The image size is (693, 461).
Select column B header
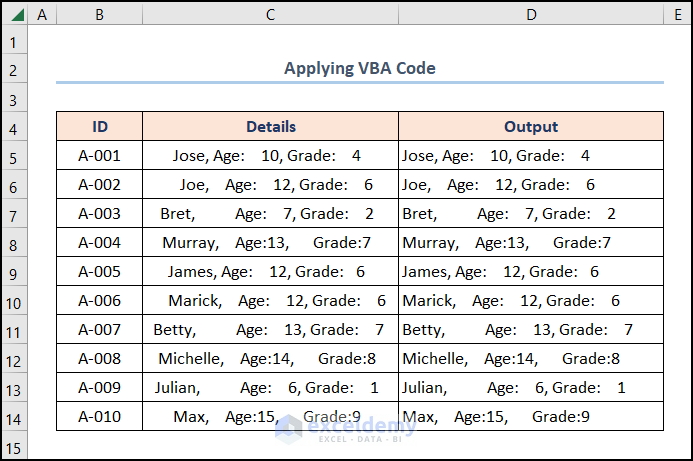(99, 14)
